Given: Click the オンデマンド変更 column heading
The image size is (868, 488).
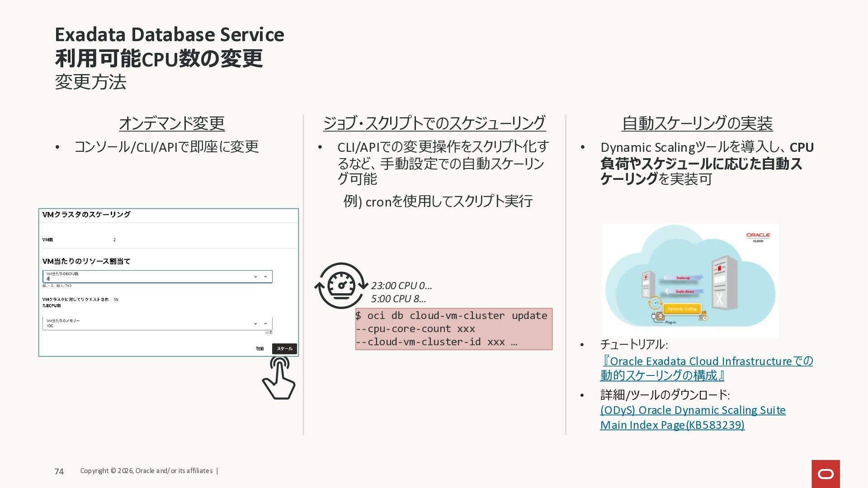Looking at the screenshot, I should click(172, 123).
